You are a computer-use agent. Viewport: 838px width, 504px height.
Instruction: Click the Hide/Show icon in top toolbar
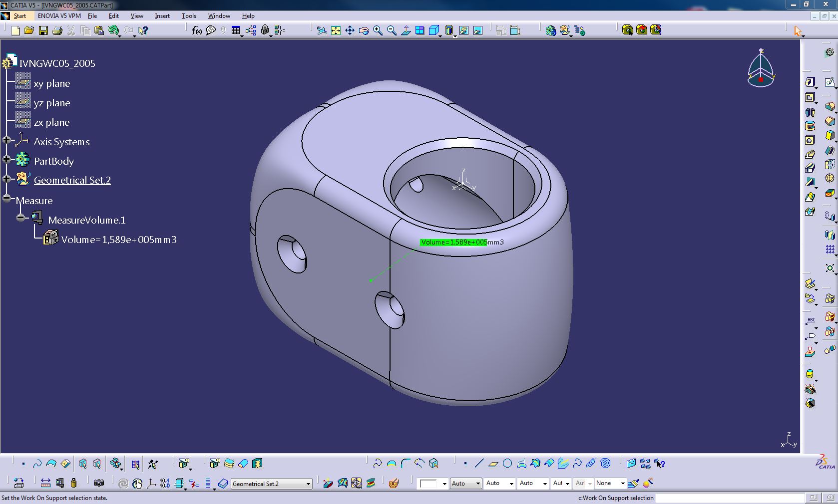click(464, 30)
